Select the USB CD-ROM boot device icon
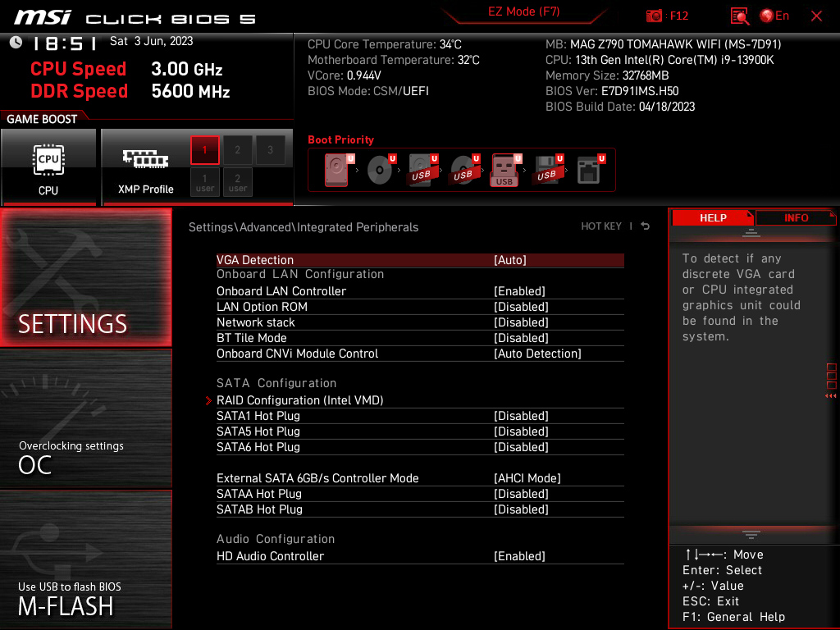 click(x=464, y=170)
